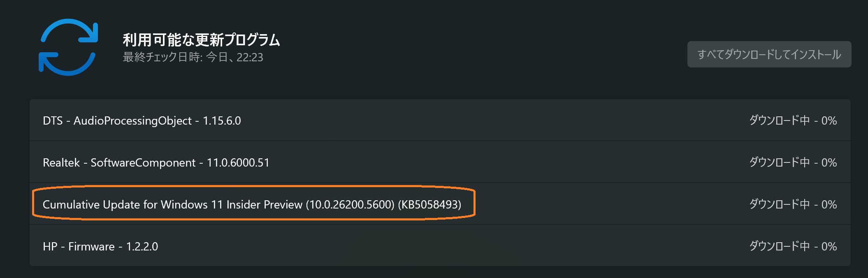Image resolution: width=868 pixels, height=278 pixels.
Task: Select the Realtek SoftwareComponent update name
Action: pyautogui.click(x=156, y=162)
